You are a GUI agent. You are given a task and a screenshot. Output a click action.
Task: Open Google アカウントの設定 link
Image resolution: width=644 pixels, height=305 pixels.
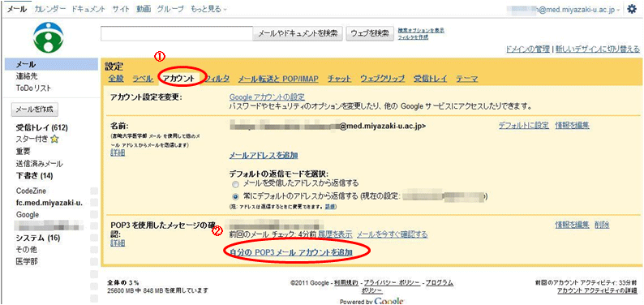click(x=267, y=97)
